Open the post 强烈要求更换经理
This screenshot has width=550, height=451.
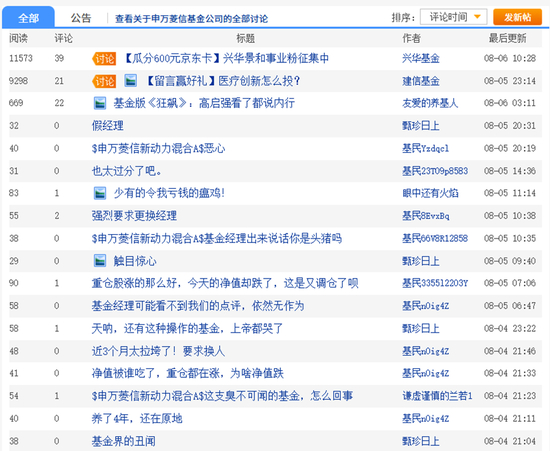tap(134, 216)
